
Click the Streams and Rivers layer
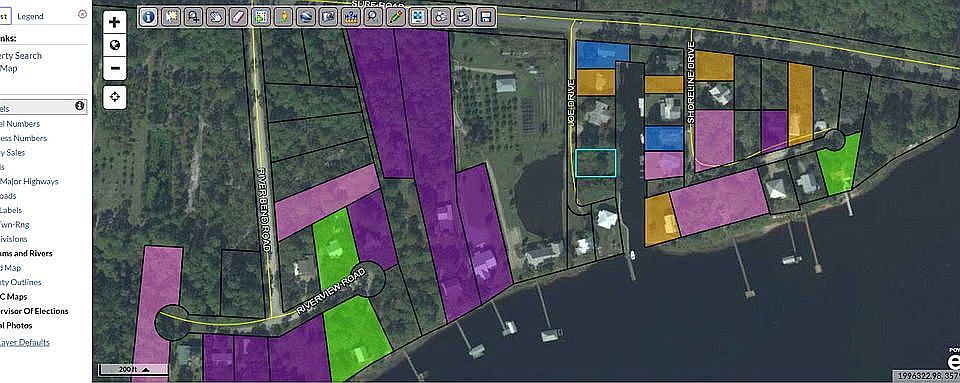(26, 253)
